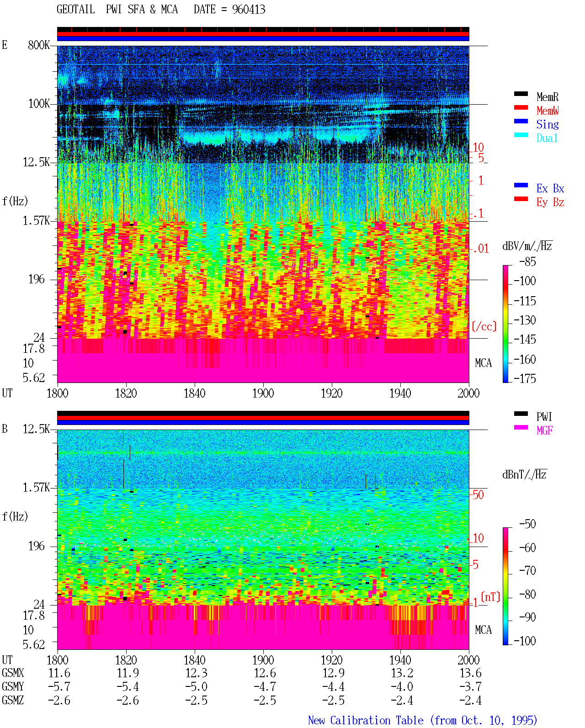This screenshot has width=585, height=728.
Task: Click the dBnT magnetic field color bar
Action: point(505,586)
